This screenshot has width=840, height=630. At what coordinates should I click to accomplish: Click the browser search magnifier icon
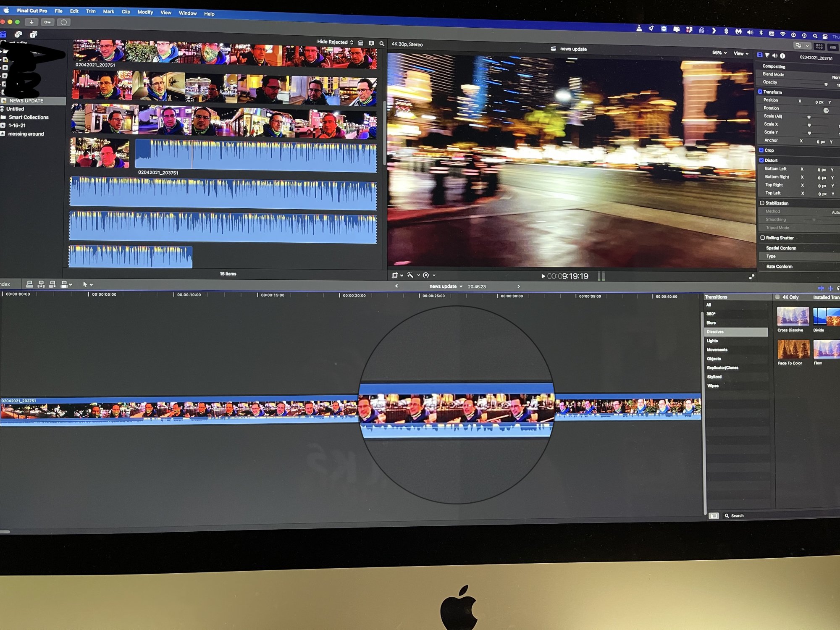pos(382,43)
